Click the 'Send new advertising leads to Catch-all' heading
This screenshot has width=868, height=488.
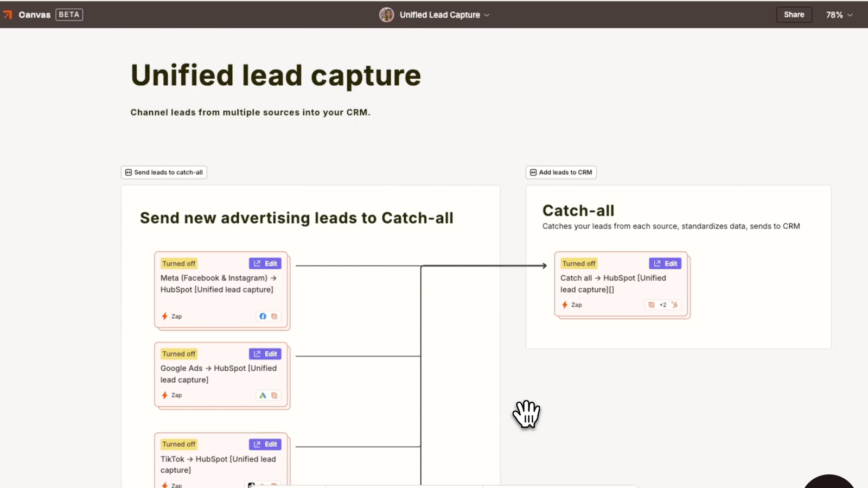(296, 218)
